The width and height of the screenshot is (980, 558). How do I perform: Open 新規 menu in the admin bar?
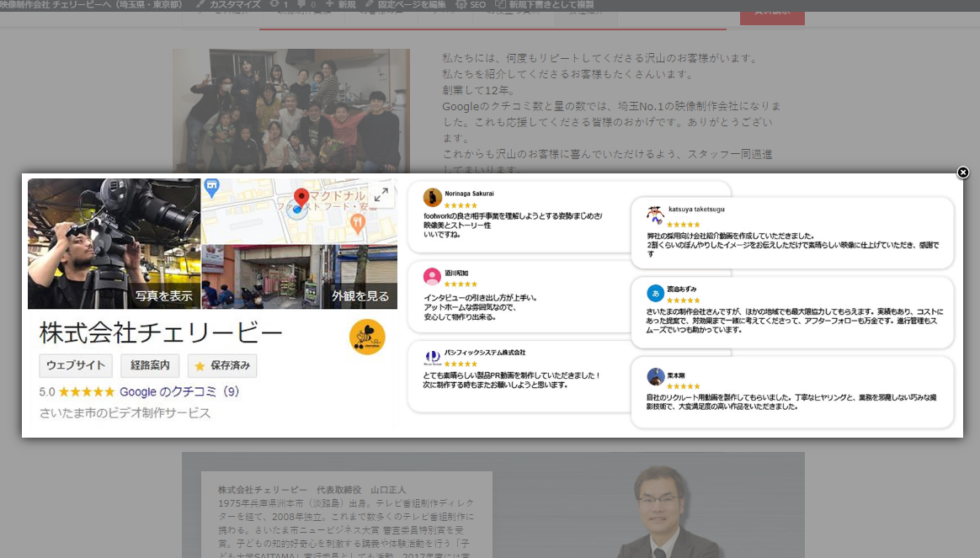pyautogui.click(x=341, y=5)
